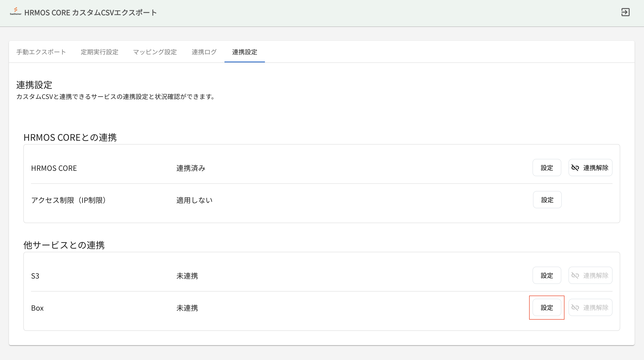The width and height of the screenshot is (644, 360).
Task: Click the S3 未連携 status text
Action: (x=187, y=276)
